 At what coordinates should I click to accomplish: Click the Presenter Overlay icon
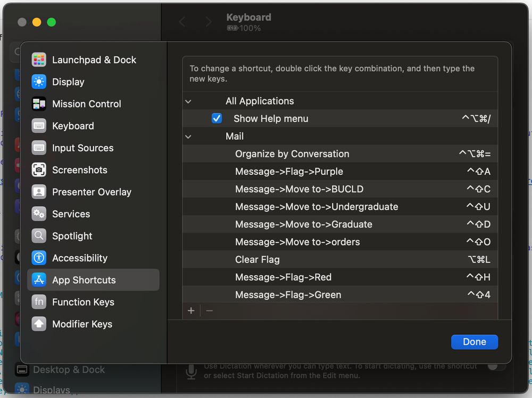pyautogui.click(x=39, y=192)
